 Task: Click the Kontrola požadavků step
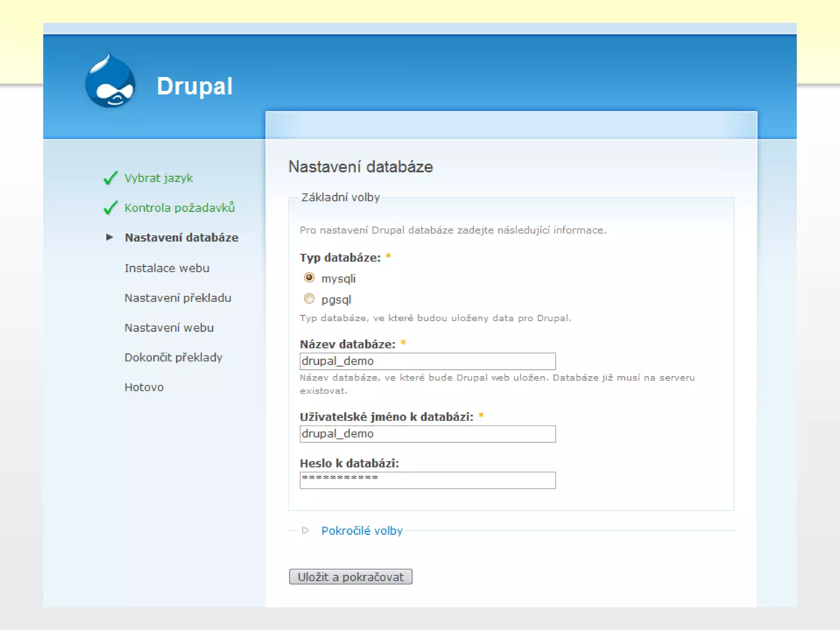pyautogui.click(x=180, y=208)
